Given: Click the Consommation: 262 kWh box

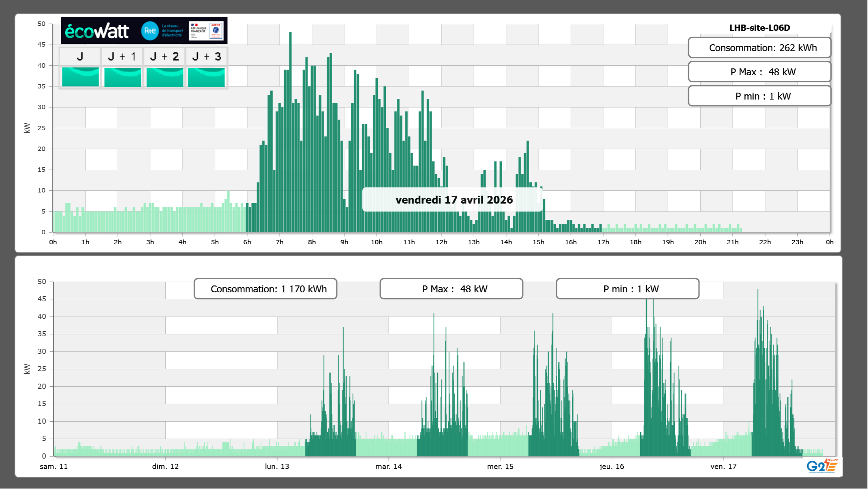Looking at the screenshot, I should coord(759,48).
